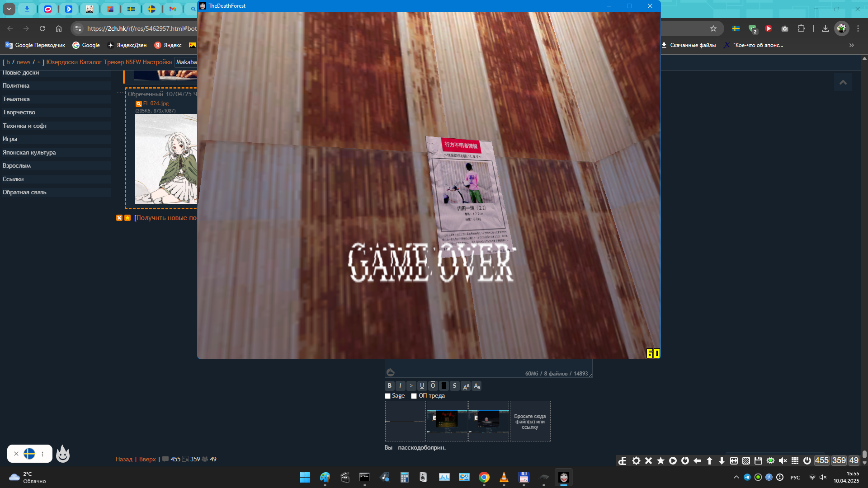Open the Google Переводчик bookmark

click(35, 45)
